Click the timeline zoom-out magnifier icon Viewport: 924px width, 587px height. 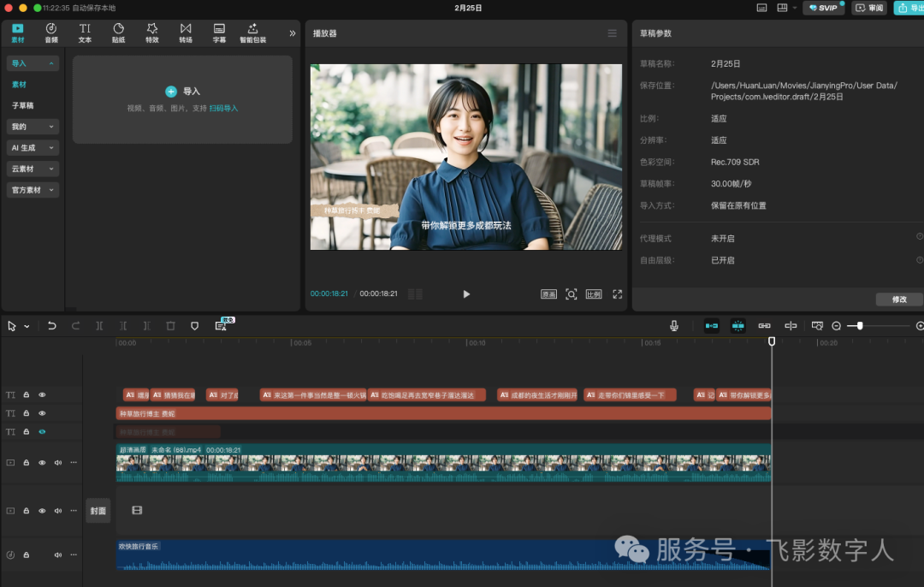coord(837,326)
